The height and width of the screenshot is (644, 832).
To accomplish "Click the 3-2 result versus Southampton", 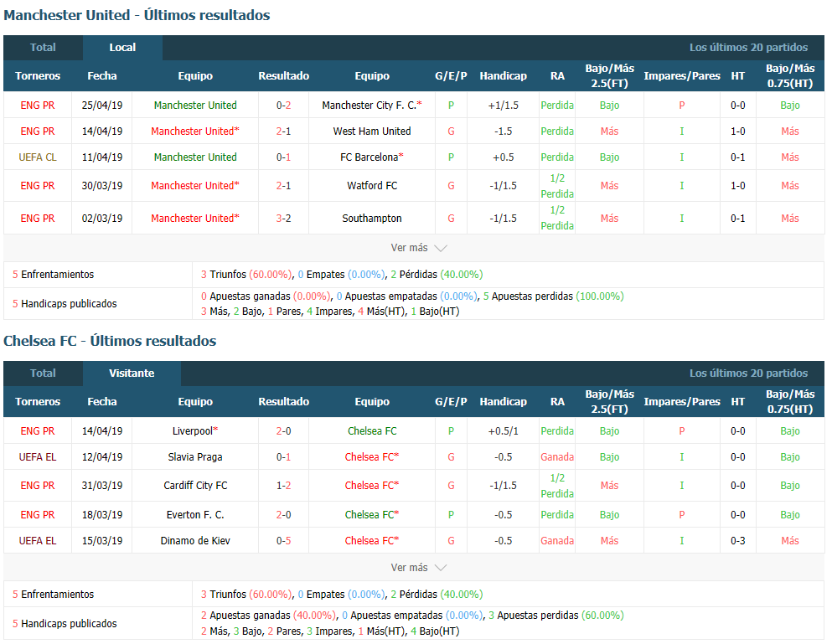I will [283, 218].
